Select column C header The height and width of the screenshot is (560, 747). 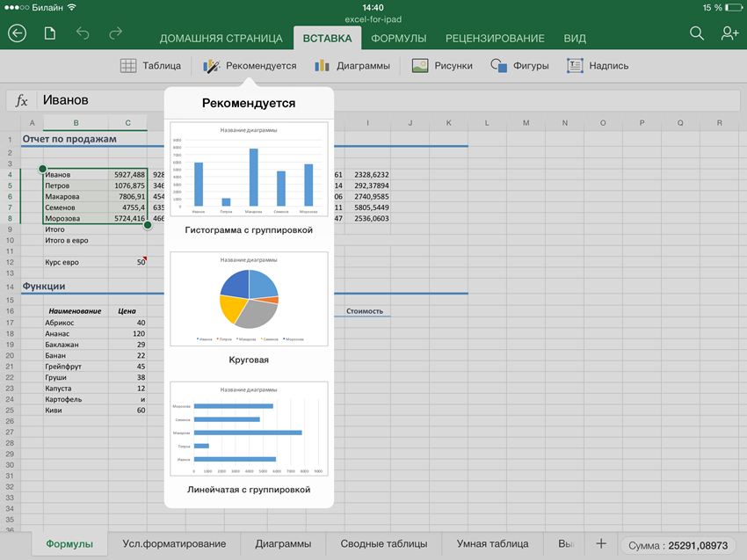pos(127,123)
